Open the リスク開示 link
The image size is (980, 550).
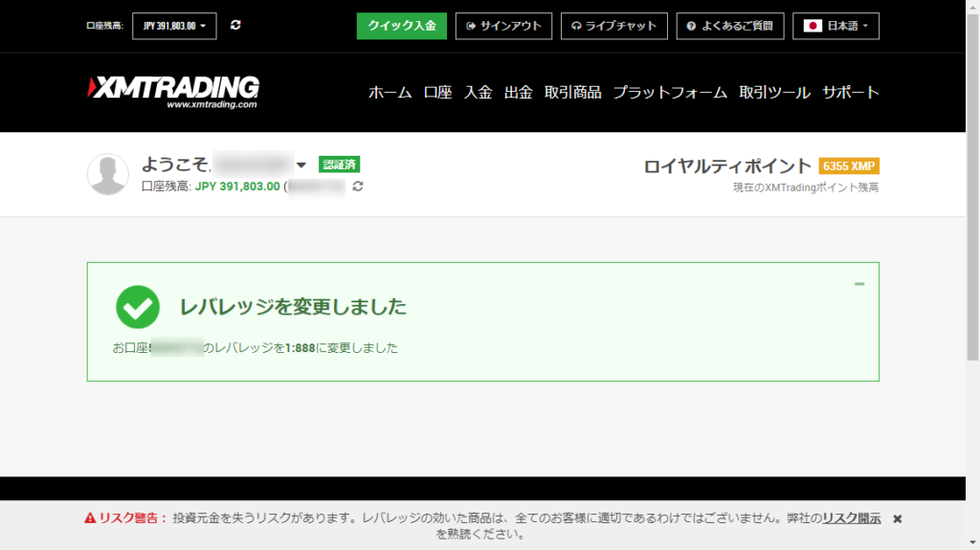[x=851, y=517]
